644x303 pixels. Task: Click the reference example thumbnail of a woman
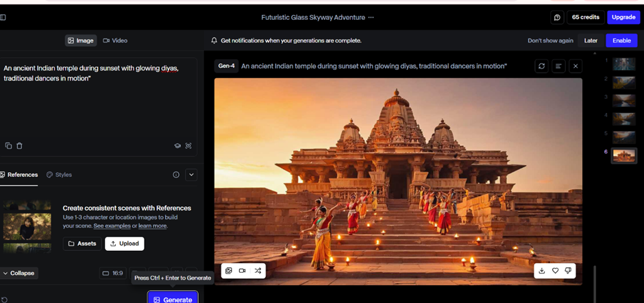coord(27,226)
